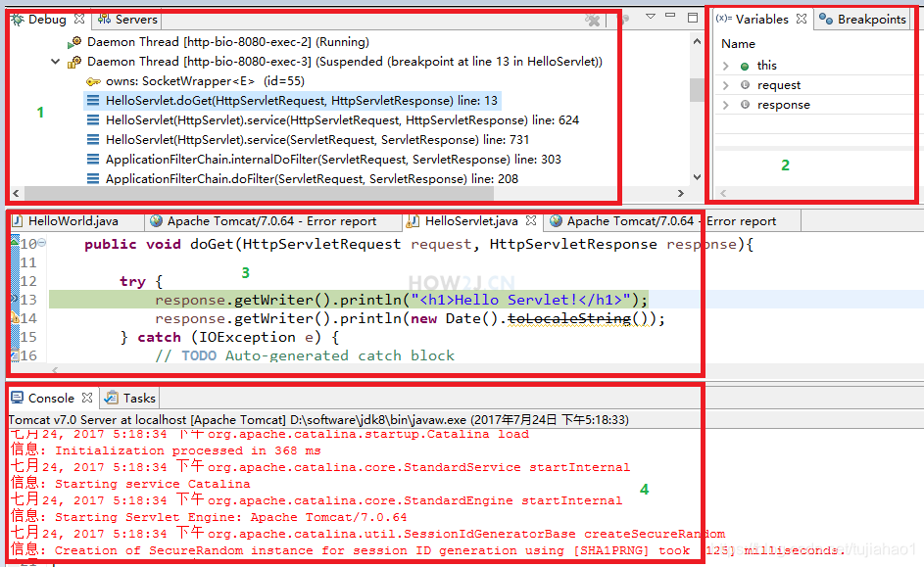Click the editor horizontal scroll left arrow
The image size is (924, 567).
coord(55,370)
